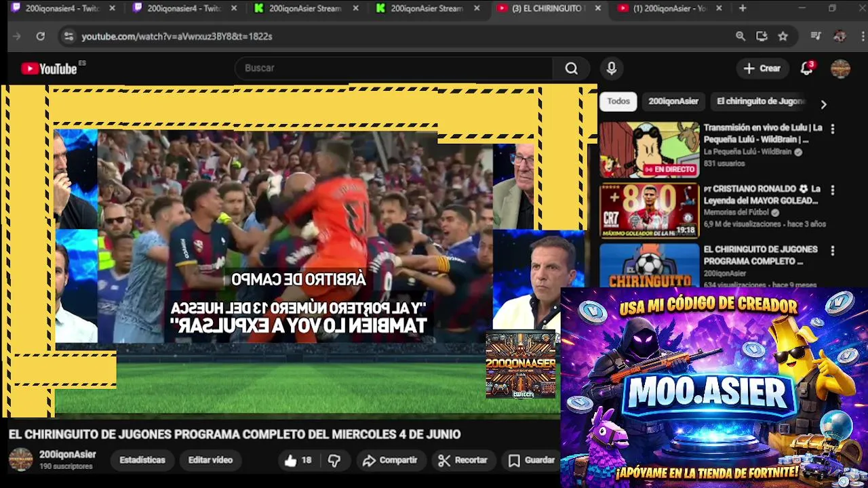This screenshot has width=868, height=488.
Task: Like the video with thumbs-up icon
Action: [x=291, y=460]
